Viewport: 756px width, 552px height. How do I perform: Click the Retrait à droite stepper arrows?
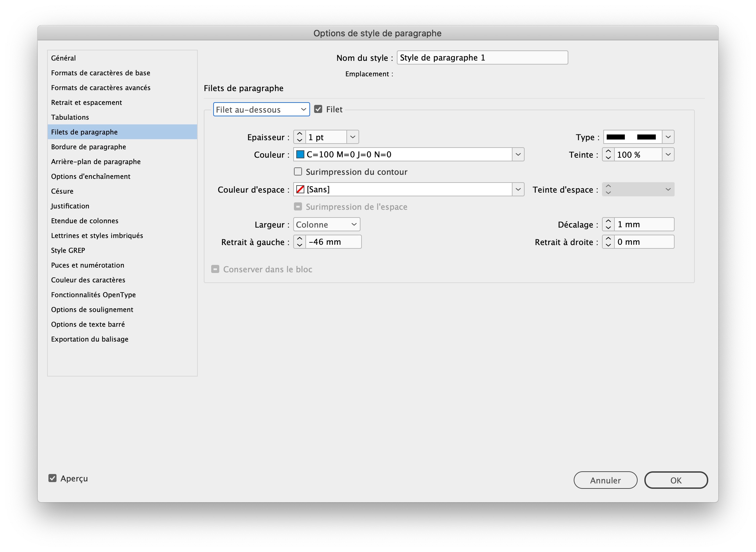608,242
